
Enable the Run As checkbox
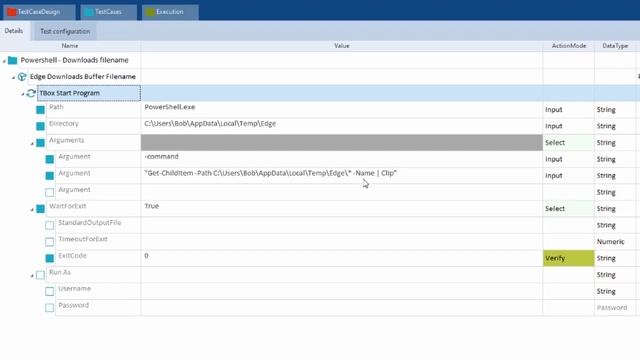tap(40, 275)
